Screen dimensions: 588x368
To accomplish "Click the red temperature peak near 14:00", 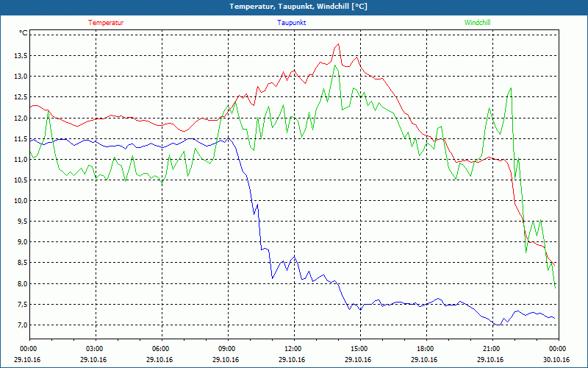I will pos(338,44).
